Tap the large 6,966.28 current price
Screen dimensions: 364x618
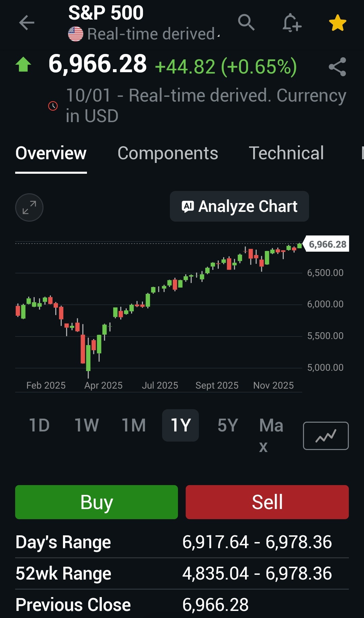98,64
